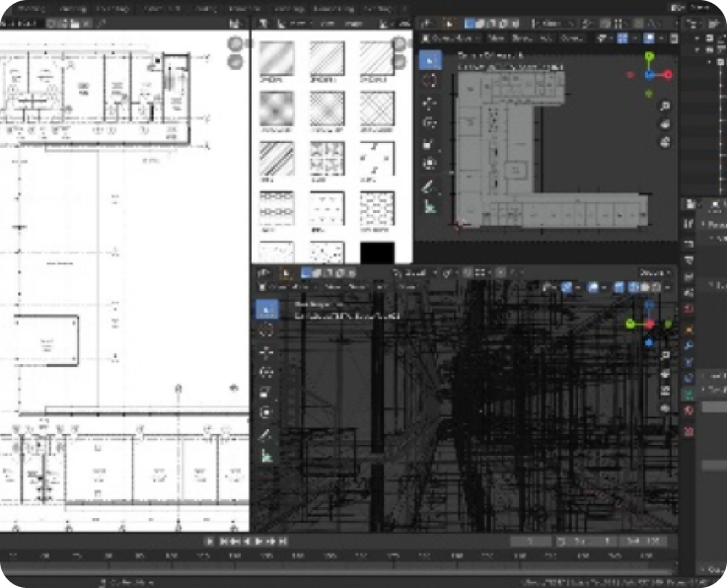Select the solid black hatch pattern thumbnail
Screen dimensions: 727x588
point(378,253)
